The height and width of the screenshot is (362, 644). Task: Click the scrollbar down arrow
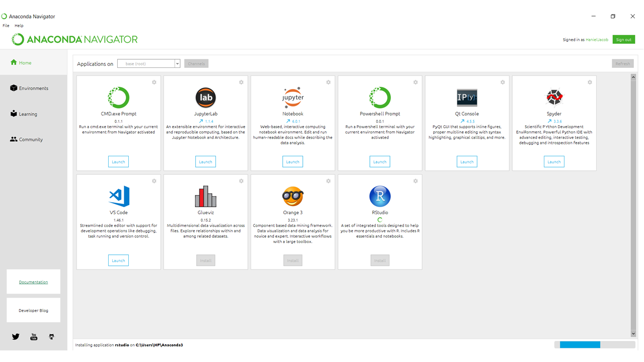(633, 334)
